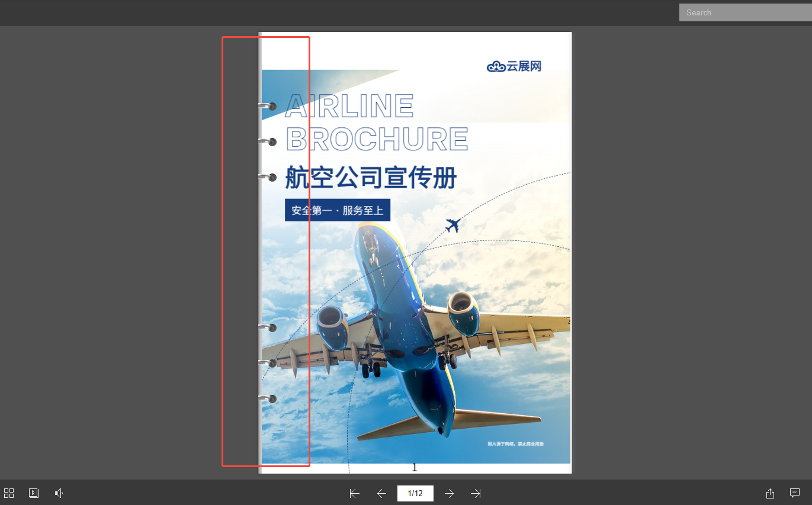Click the 航空公司宣传册 title text

click(371, 178)
